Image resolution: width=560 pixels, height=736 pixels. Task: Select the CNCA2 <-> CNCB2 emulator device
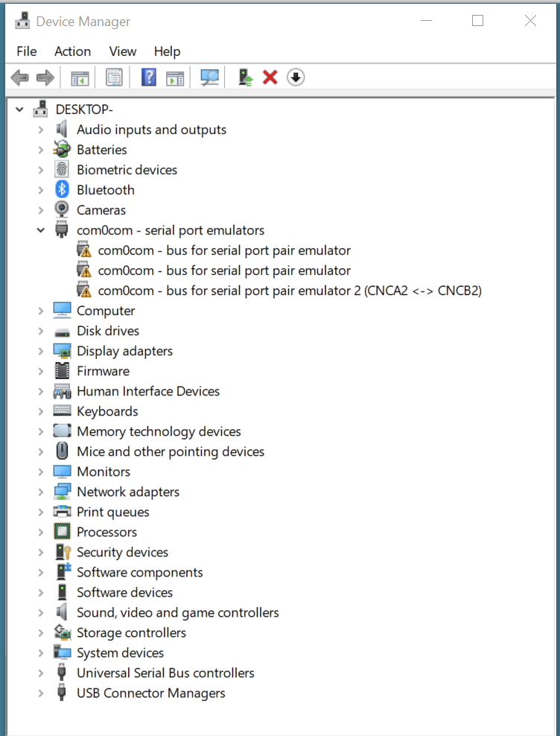[289, 291]
